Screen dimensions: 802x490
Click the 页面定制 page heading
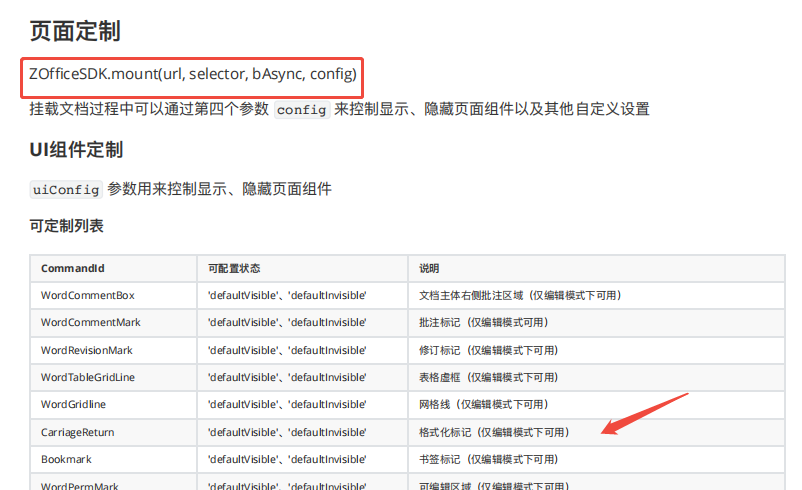point(75,31)
